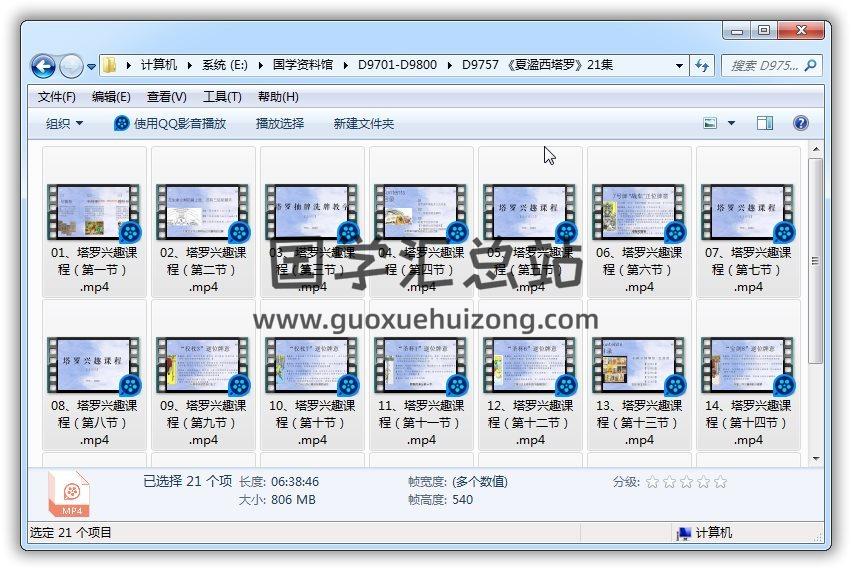The image size is (852, 571).
Task: Click the 播放选择 button
Action: click(x=280, y=123)
